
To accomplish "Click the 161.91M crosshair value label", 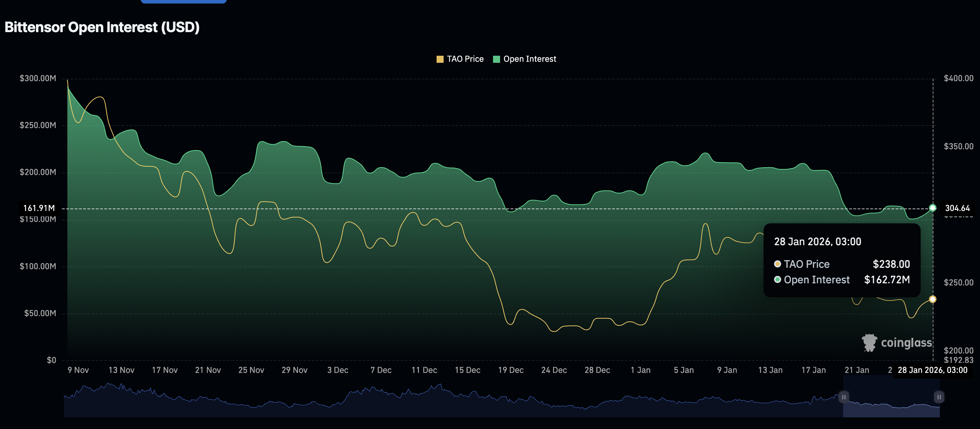I will click(39, 208).
